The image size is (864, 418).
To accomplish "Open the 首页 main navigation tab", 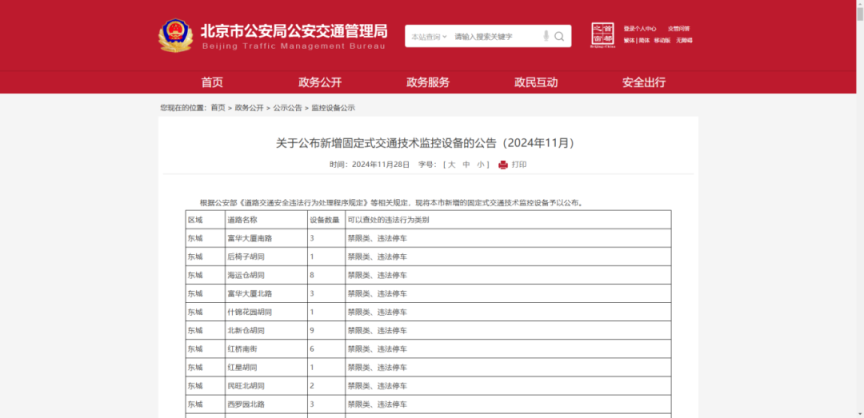I will [212, 82].
